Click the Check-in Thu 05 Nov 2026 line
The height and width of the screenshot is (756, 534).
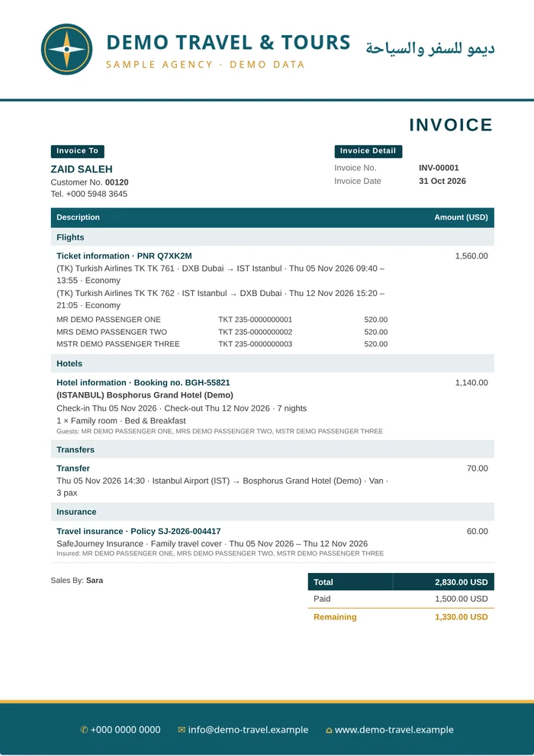[182, 408]
